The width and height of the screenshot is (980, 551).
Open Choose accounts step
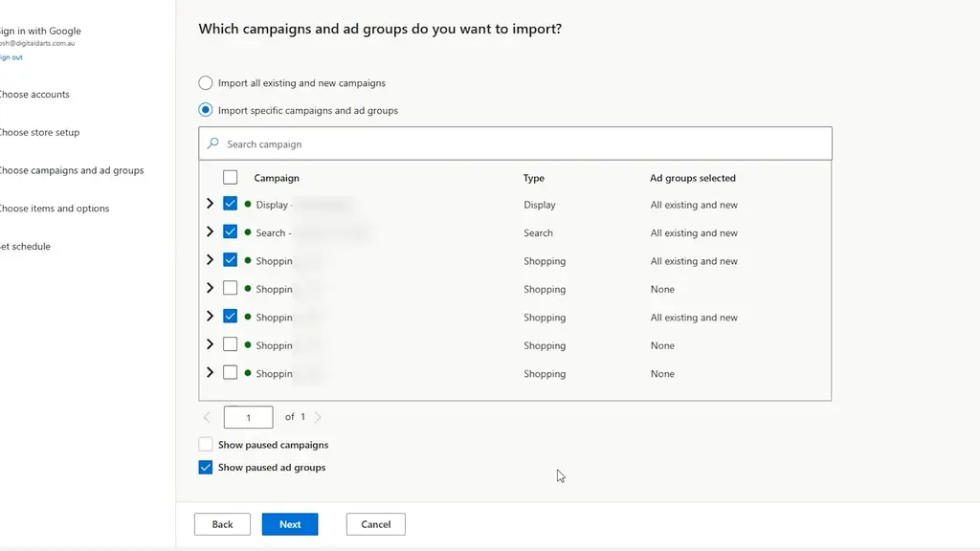point(34,95)
